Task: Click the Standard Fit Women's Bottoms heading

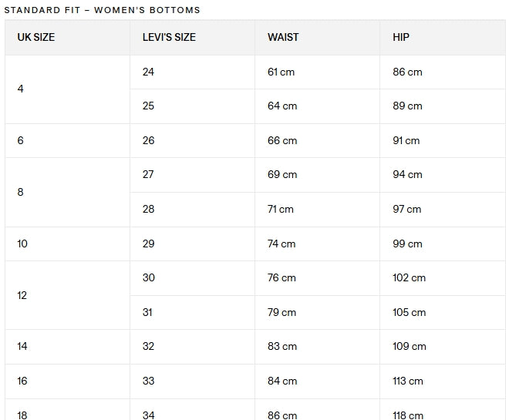Action: (x=103, y=10)
